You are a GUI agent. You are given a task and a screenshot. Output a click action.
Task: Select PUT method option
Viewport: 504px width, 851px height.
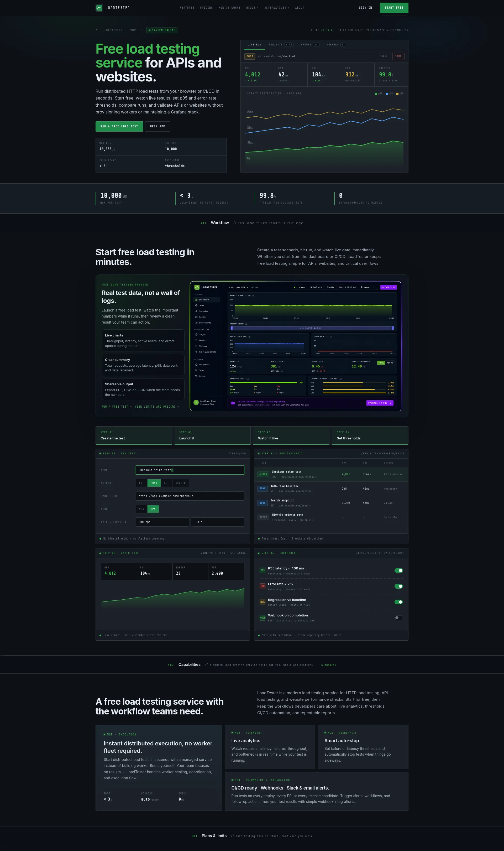pyautogui.click(x=166, y=483)
